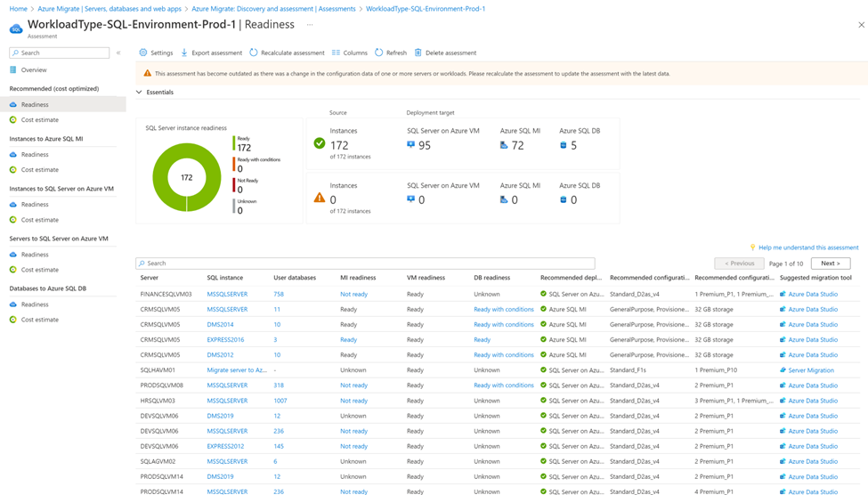Viewport: 868px width, 495px height.
Task: Click the green donut readiness chart
Action: click(x=187, y=177)
